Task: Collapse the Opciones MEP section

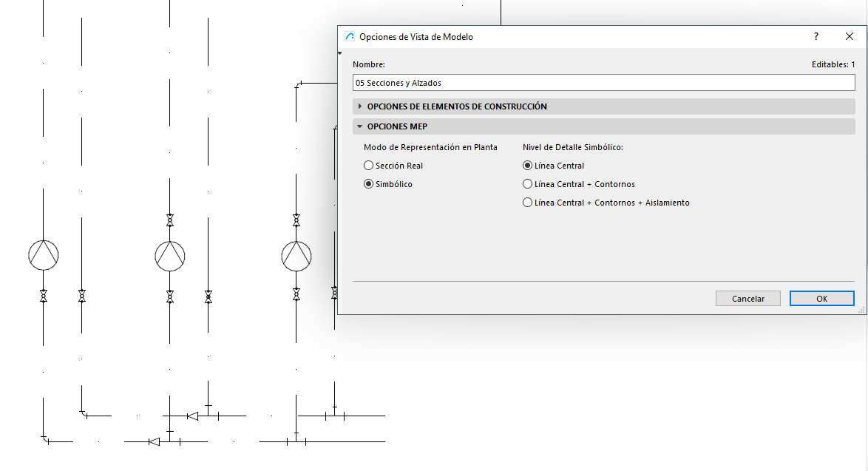Action: point(603,126)
